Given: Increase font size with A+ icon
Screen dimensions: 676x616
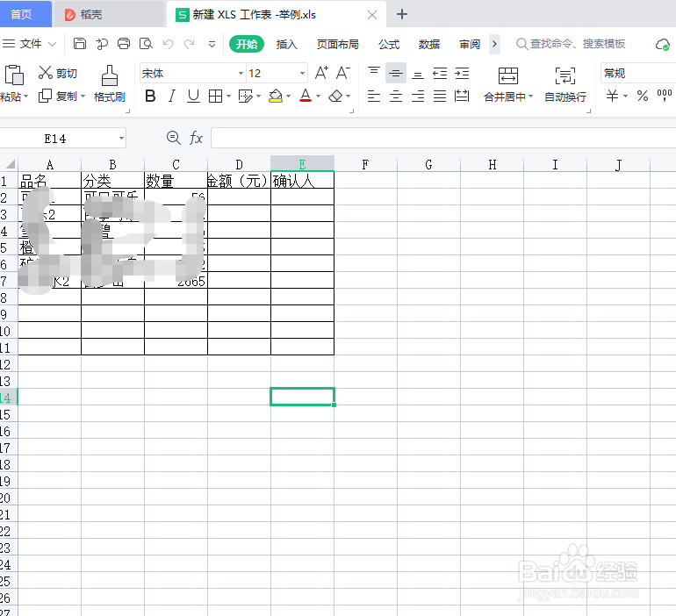Looking at the screenshot, I should tap(321, 73).
